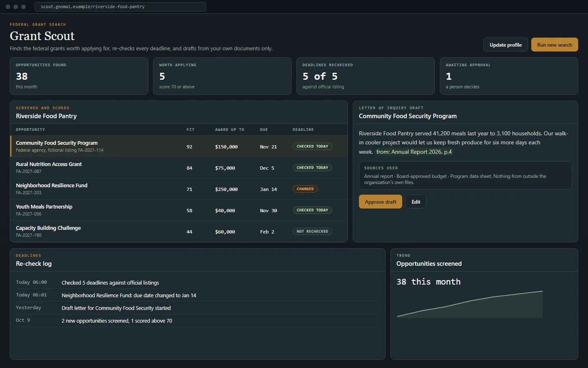The width and height of the screenshot is (588, 368).
Task: Click the 'Today 06:01' log timestamp
Action: point(31,295)
